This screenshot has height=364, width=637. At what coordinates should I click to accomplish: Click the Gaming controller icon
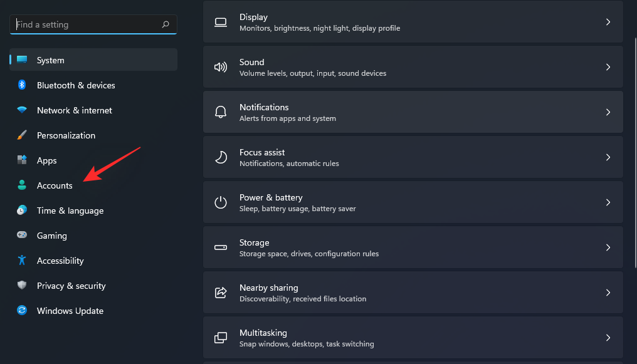[22, 236]
